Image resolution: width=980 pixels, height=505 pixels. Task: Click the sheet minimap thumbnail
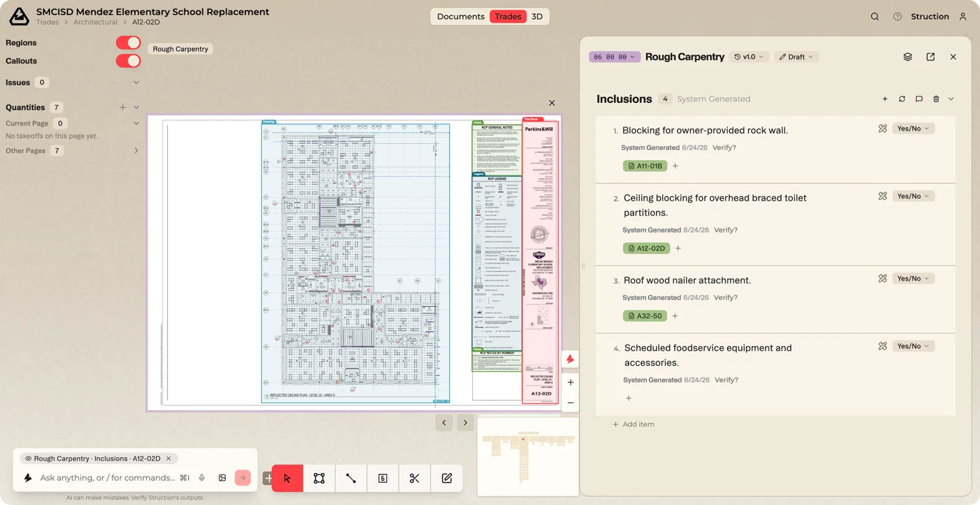pyautogui.click(x=528, y=457)
